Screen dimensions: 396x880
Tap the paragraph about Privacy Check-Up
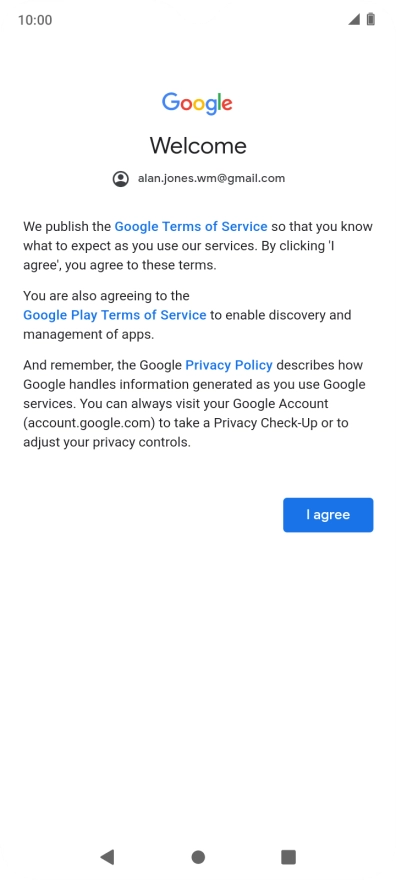point(194,404)
